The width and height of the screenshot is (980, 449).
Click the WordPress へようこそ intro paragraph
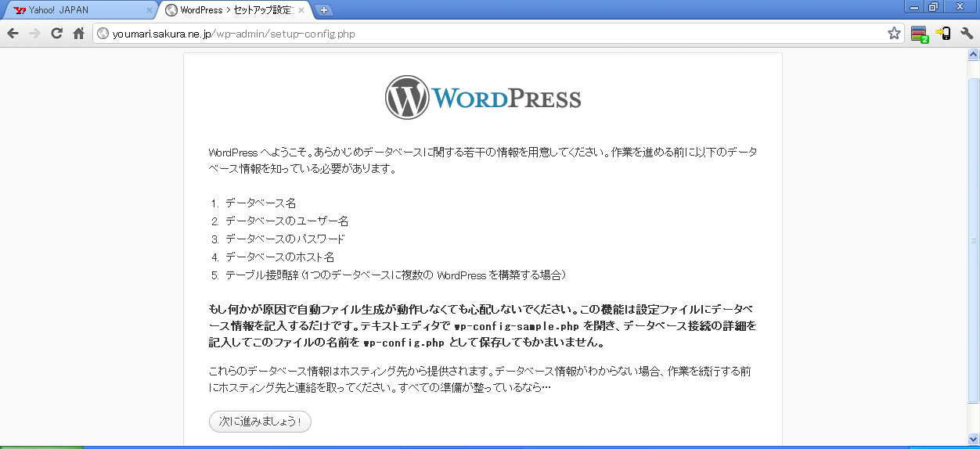482,160
